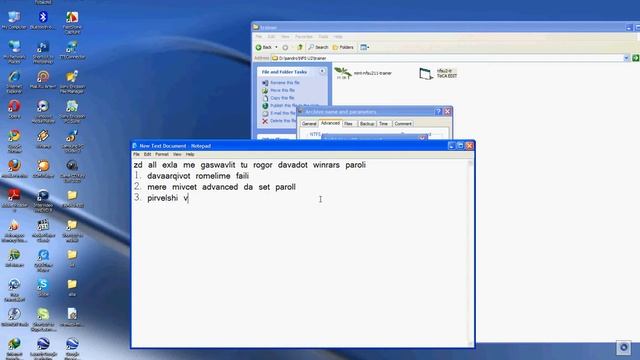The width and height of the screenshot is (640, 360).
Task: Select the nfsu2 trainer file in Explorer
Action: (362, 73)
